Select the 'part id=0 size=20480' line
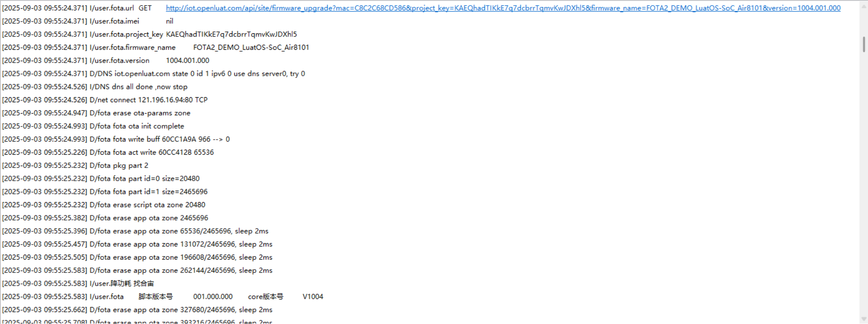The height and width of the screenshot is (324, 868). [101, 178]
